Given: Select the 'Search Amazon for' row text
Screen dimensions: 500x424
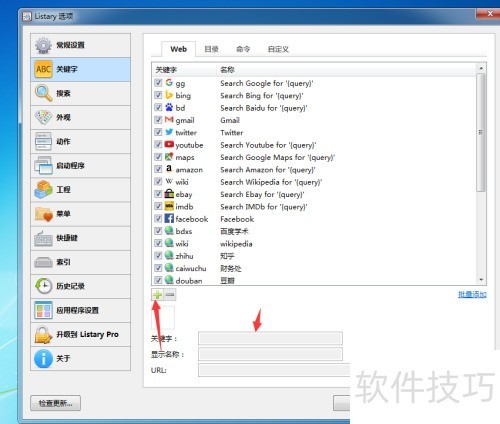Looking at the screenshot, I should (x=268, y=170).
